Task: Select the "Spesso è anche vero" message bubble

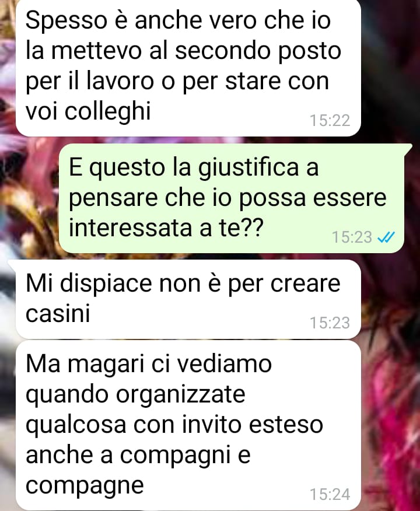Action: coord(188,68)
